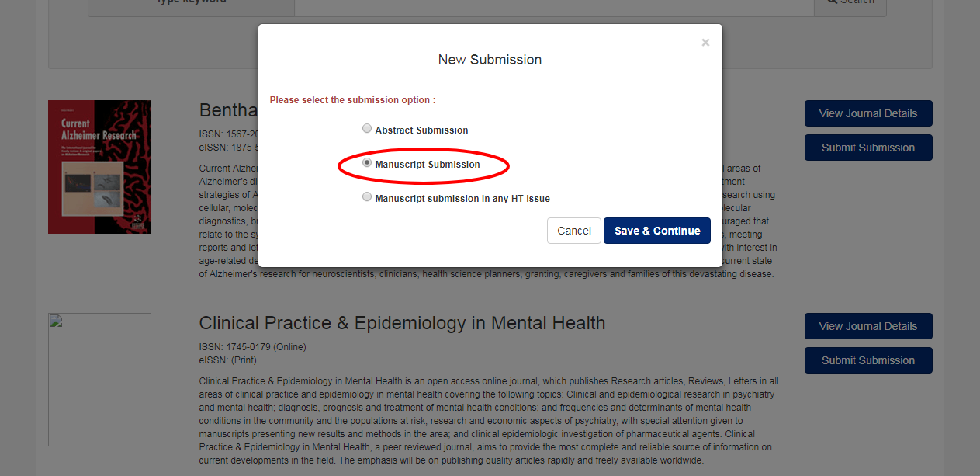Submit Submission to Clinical Practice & Epidemiology journal
The width and height of the screenshot is (980, 476).
pyautogui.click(x=867, y=360)
